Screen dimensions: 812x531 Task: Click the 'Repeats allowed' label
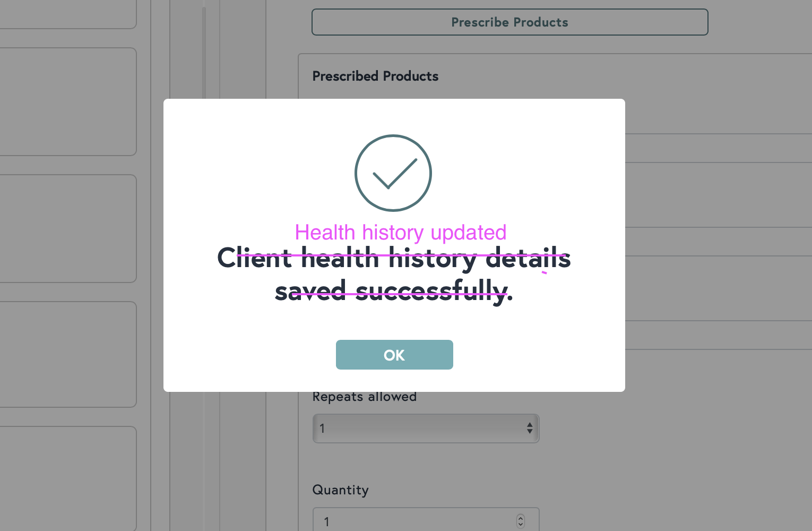(x=364, y=397)
